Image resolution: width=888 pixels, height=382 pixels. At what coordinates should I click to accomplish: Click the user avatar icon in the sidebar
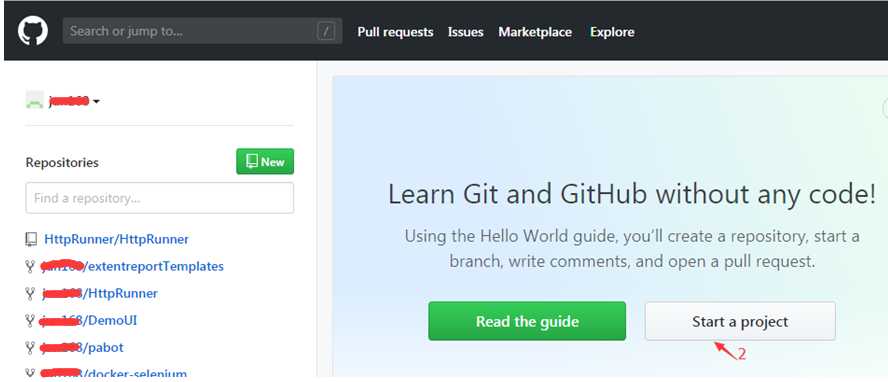tap(35, 101)
